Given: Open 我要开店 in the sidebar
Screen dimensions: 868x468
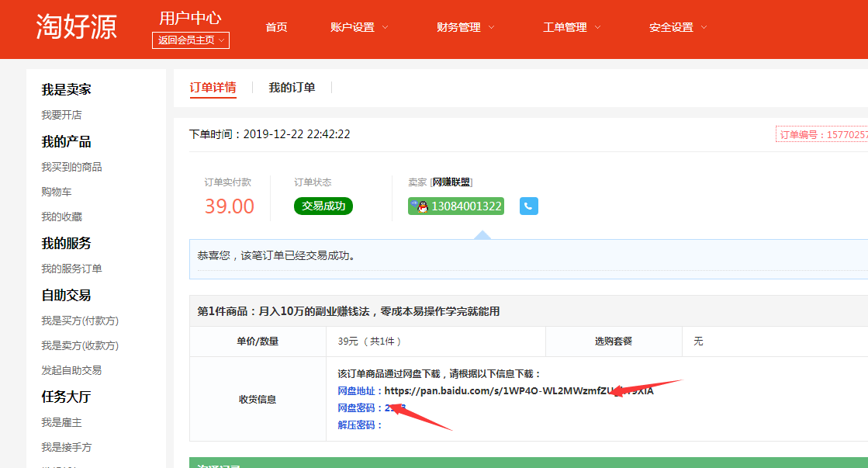Looking at the screenshot, I should 61,115.
